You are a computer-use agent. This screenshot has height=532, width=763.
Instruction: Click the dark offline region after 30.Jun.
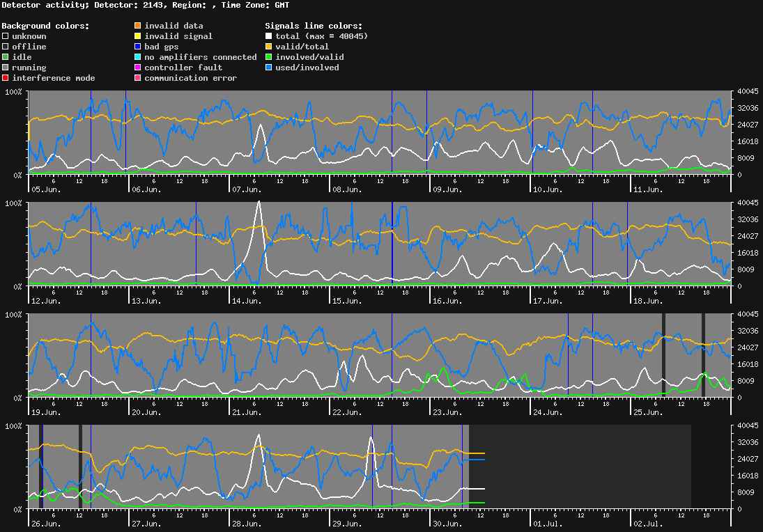point(580,467)
